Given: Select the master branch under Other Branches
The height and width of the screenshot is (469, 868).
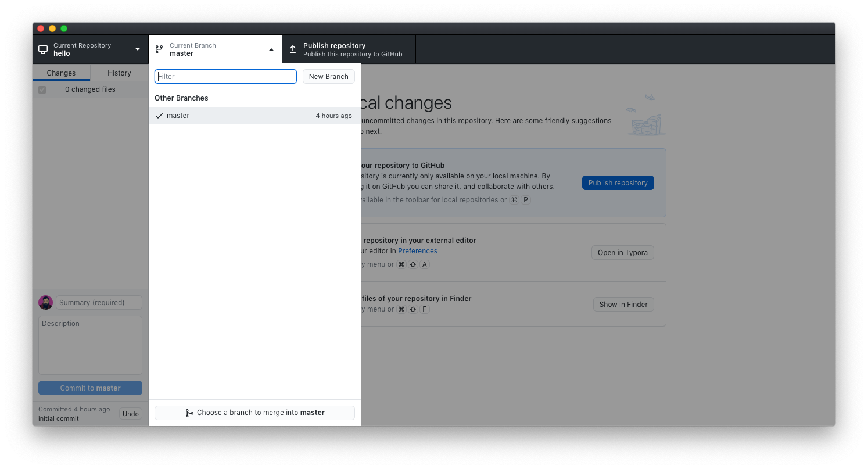Looking at the screenshot, I should (178, 115).
